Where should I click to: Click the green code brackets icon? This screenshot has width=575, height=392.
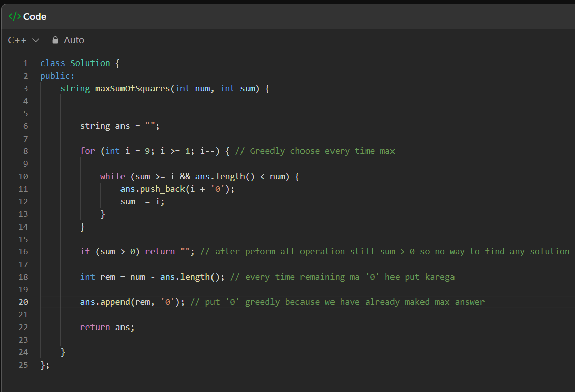[x=15, y=16]
